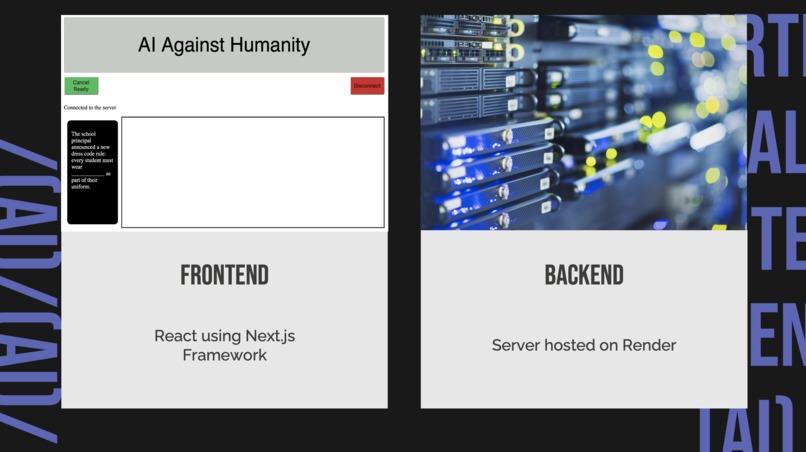Click 'React using Next.js Framework' text
Viewport: 806px width, 452px height.
[x=225, y=345]
